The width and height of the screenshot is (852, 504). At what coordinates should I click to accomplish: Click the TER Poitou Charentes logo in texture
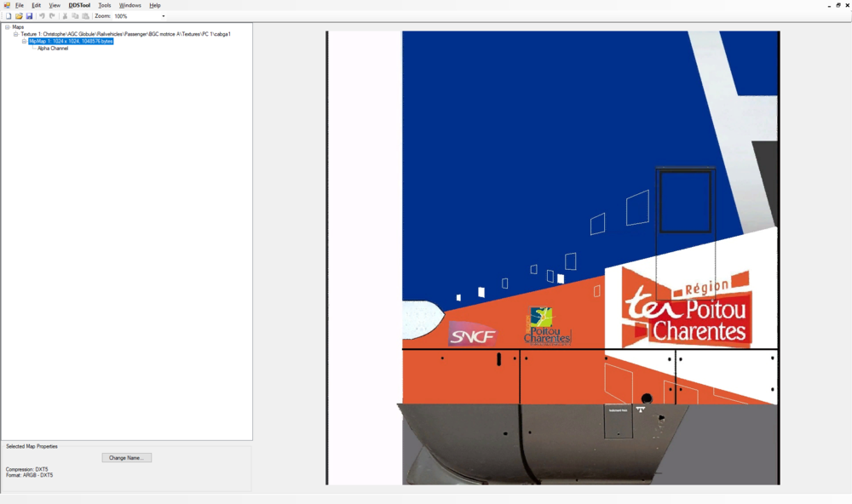tap(687, 308)
